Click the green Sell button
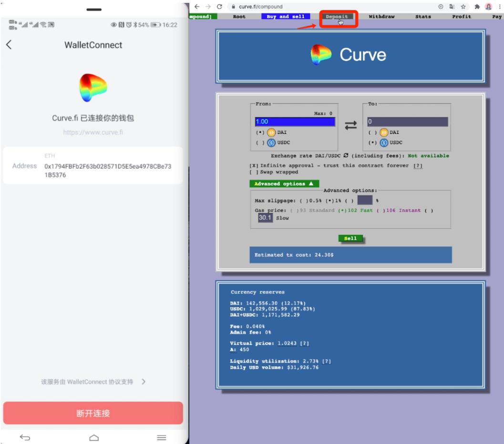Screen dimensions: 504x444 pos(350,238)
